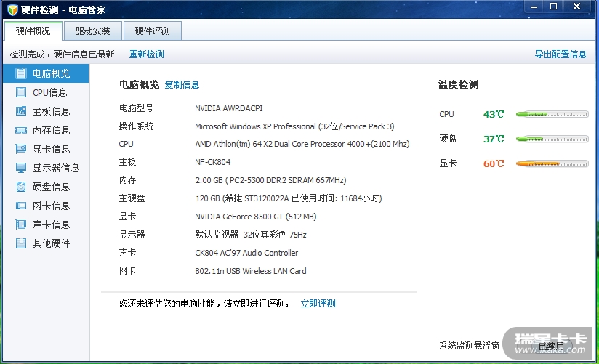Click the 43℃ CPU temperature reading

[x=494, y=114]
